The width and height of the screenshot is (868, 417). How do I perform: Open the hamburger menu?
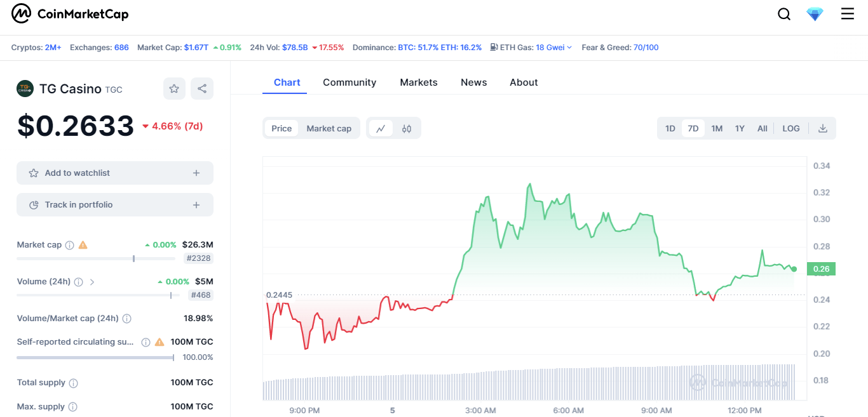848,13
